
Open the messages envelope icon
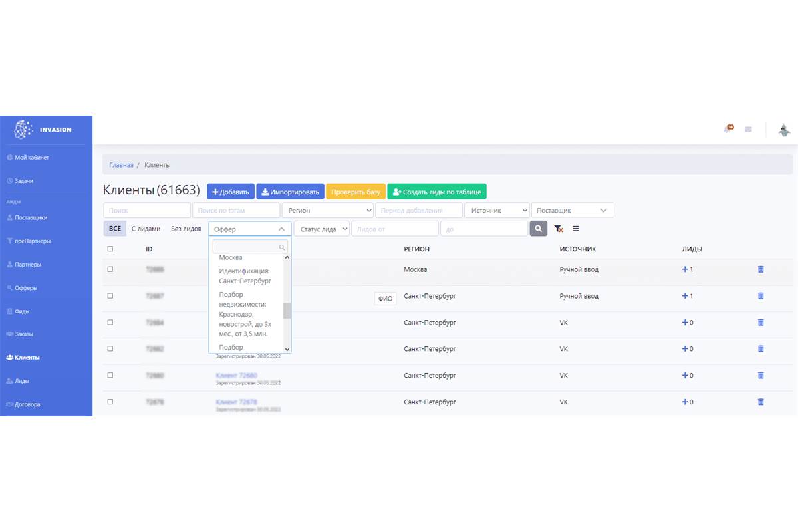748,130
